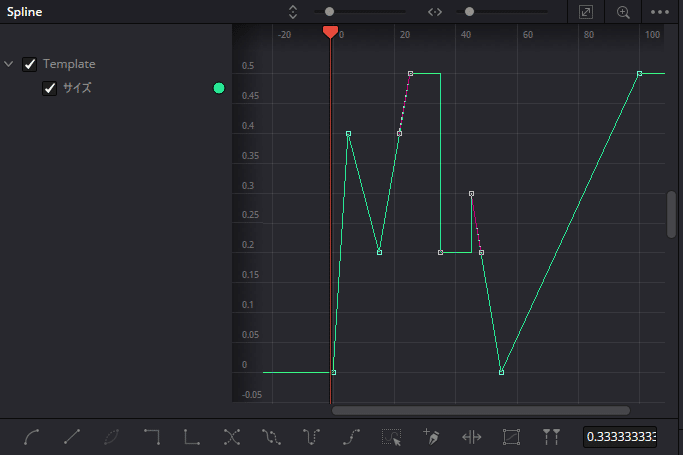
Task: Toggle the Show Key Markers tool
Action: [551, 437]
